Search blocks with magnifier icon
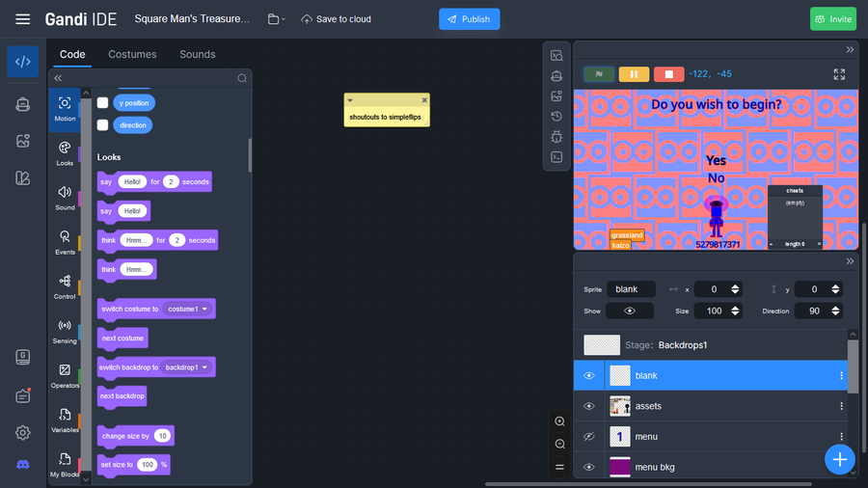The width and height of the screenshot is (868, 488). tap(242, 78)
